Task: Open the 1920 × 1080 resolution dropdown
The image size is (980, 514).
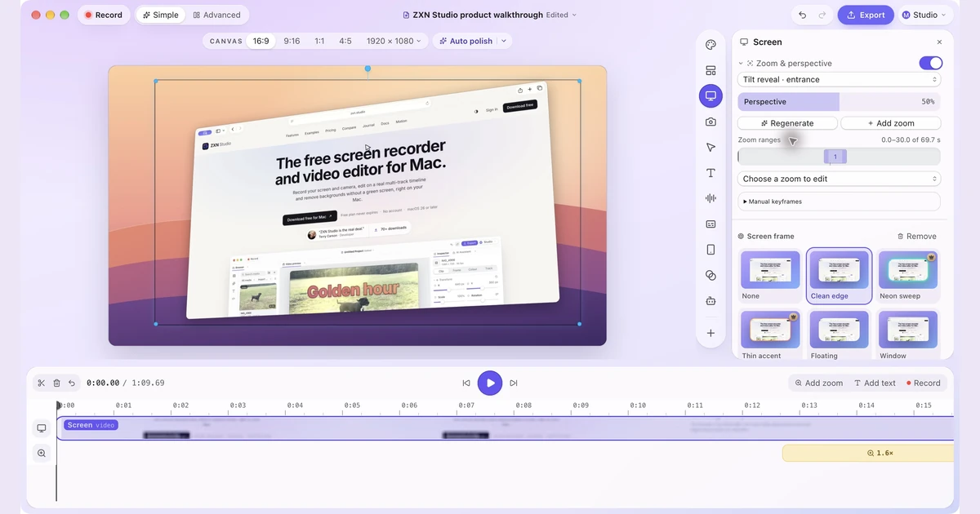Action: [394, 41]
